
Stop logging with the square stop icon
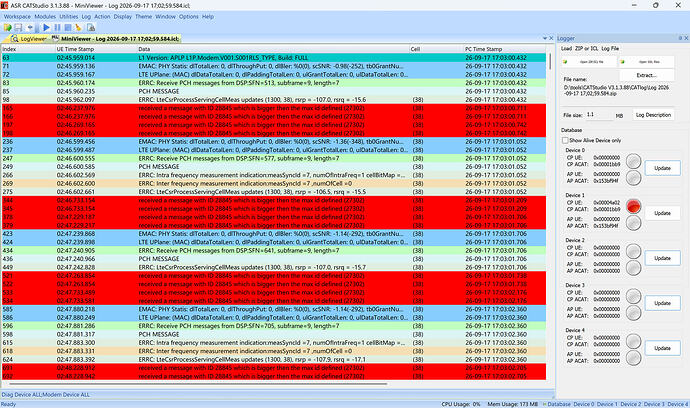click(x=68, y=27)
